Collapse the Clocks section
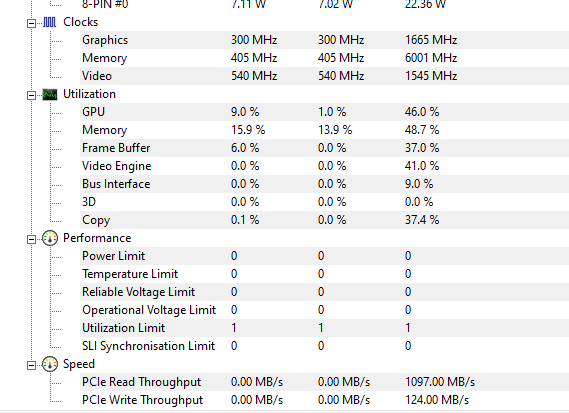Viewport: 569px width, 413px height. tap(32, 23)
